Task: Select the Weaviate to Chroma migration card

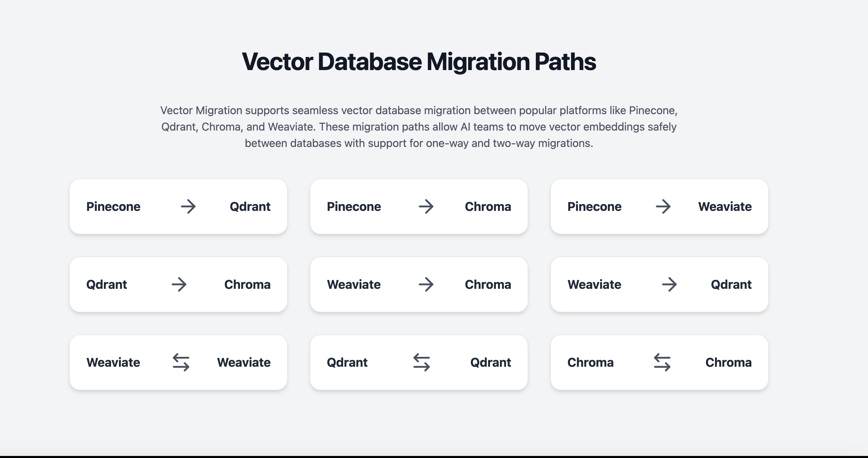Action: [419, 284]
